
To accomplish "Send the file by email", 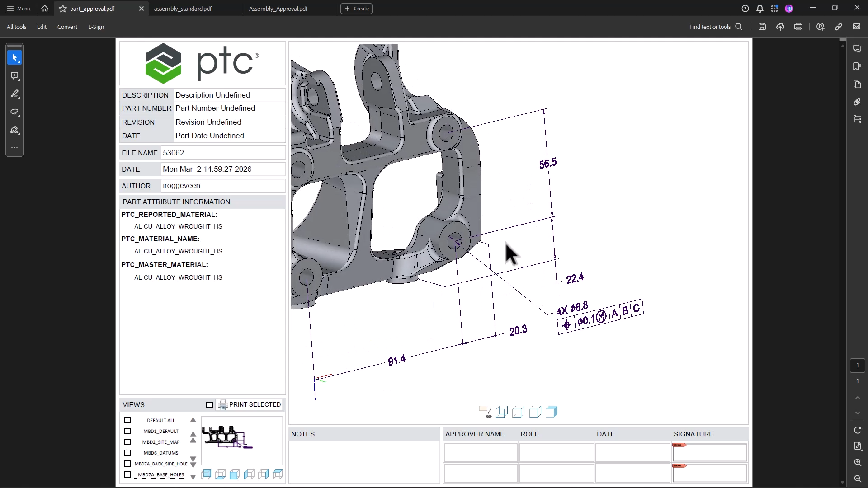I will [x=857, y=27].
